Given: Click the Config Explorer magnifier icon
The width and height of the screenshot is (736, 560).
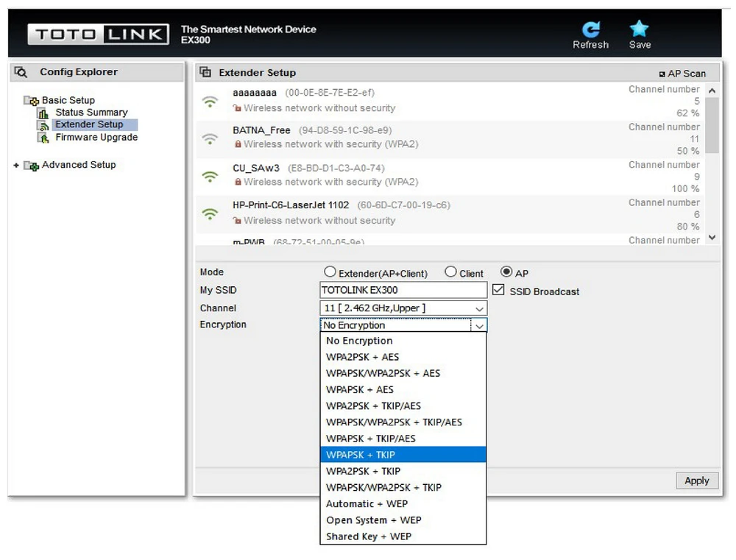Looking at the screenshot, I should 21,72.
